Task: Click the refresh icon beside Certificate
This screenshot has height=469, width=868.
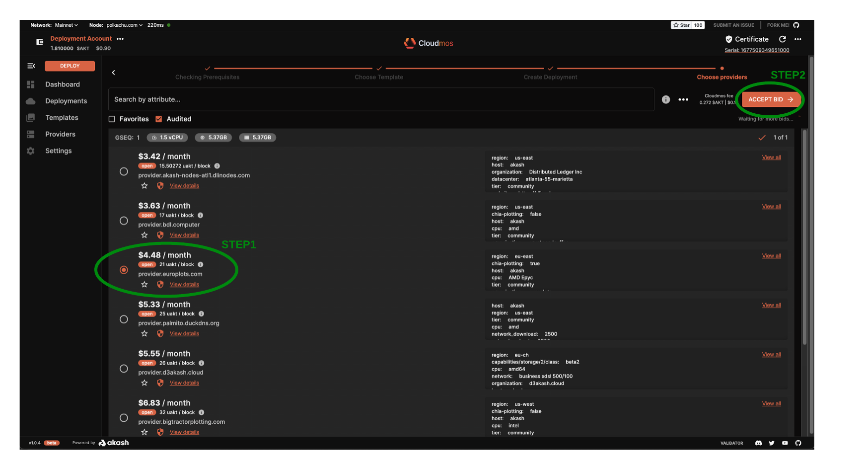Action: [x=783, y=39]
